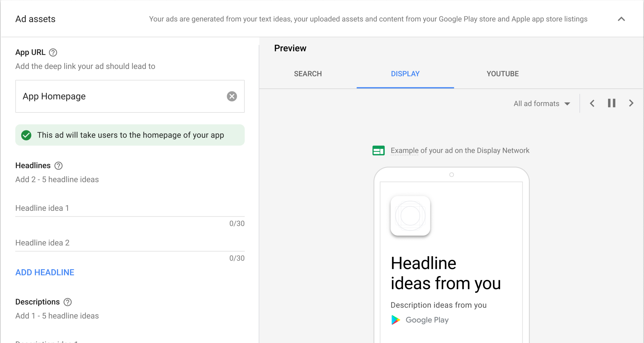Click 'Description ideas from you' preview text
The image size is (644, 343).
[438, 305]
